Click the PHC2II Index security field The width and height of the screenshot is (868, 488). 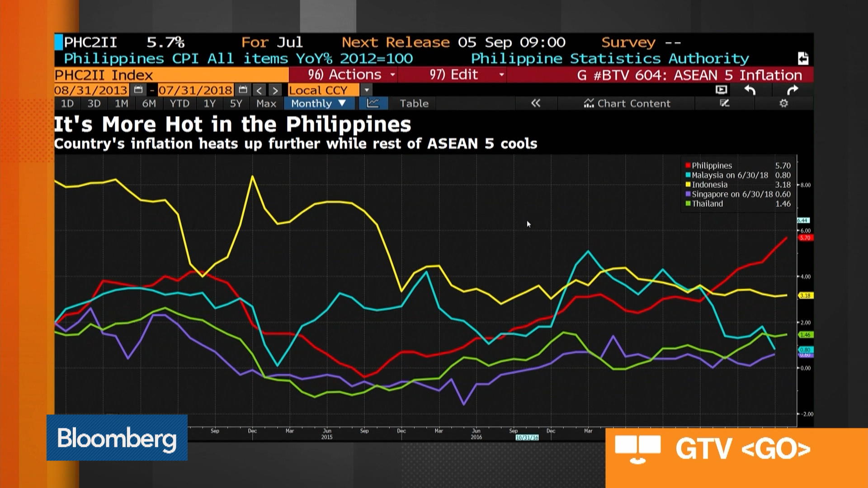(x=171, y=75)
